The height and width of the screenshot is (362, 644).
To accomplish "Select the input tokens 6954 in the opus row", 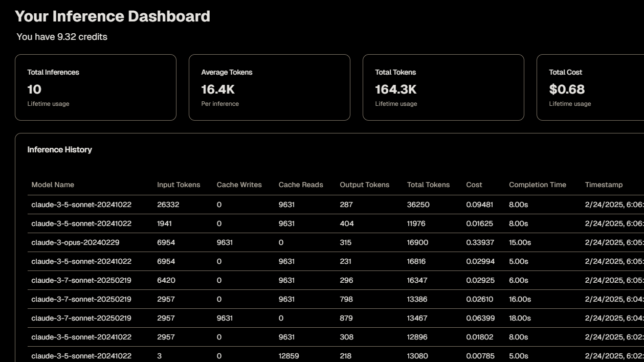I will click(x=166, y=242).
